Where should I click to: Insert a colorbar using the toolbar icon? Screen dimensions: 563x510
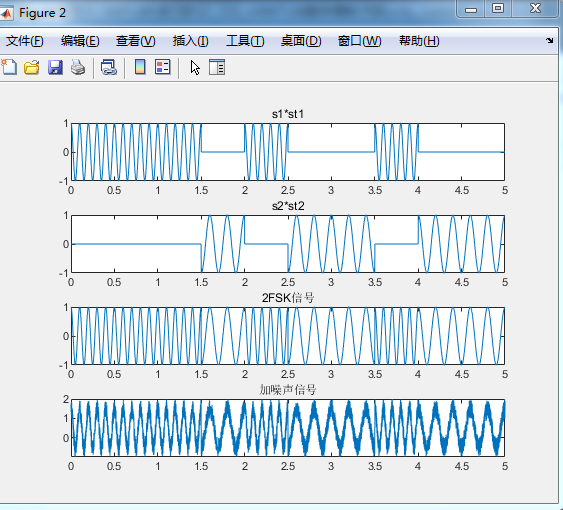pyautogui.click(x=140, y=67)
